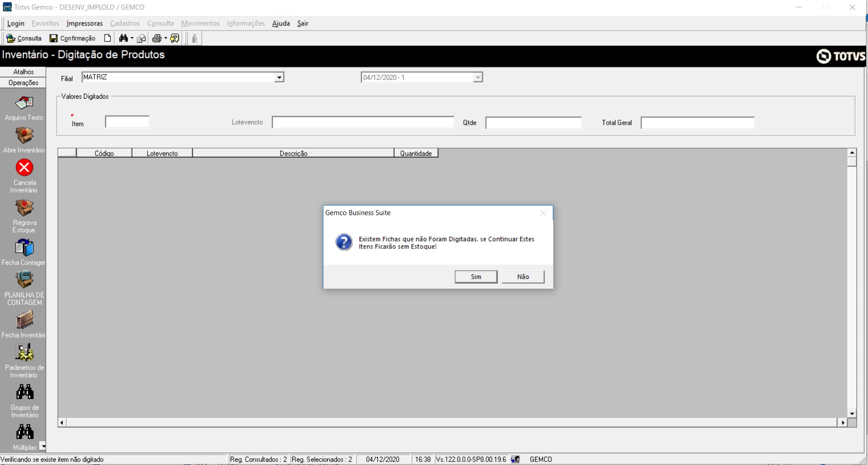Close the Gemco Business Suite dialog

(543, 213)
